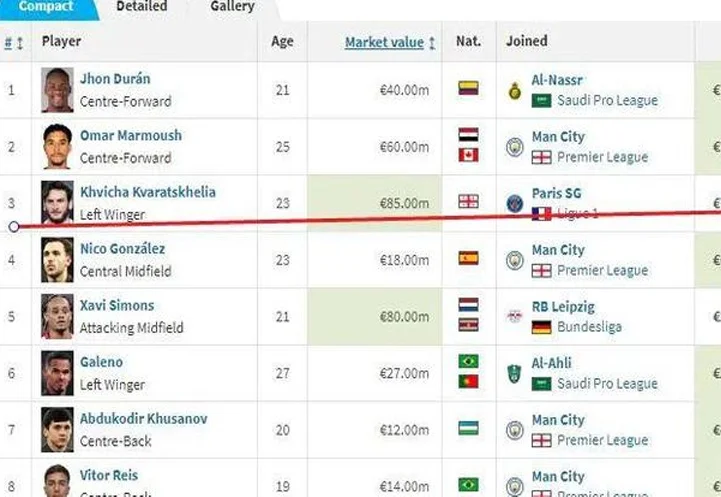Open Xavi Simons player profile link
The height and width of the screenshot is (497, 721).
(117, 305)
